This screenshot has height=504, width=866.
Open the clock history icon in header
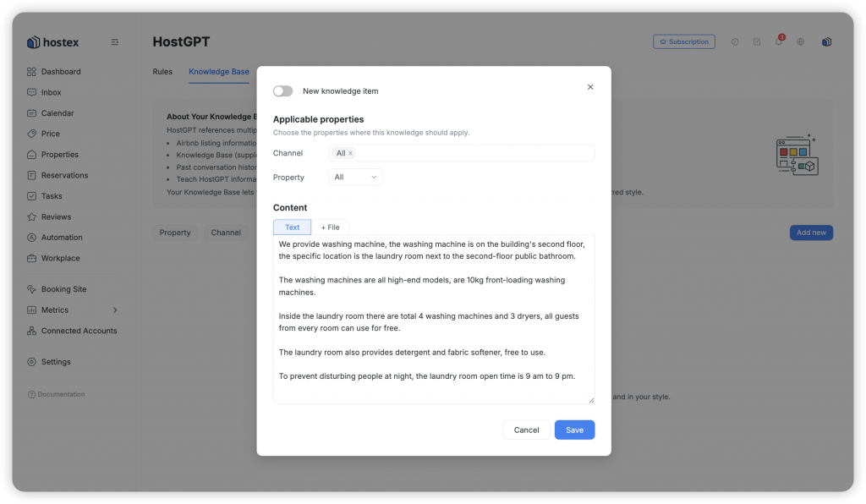[735, 42]
